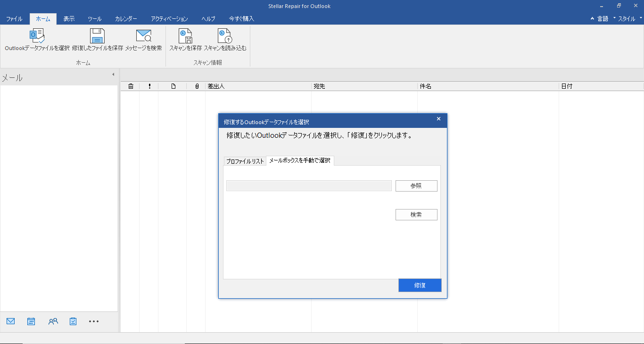Open the calendar view icon in bottom navigation

click(31, 321)
